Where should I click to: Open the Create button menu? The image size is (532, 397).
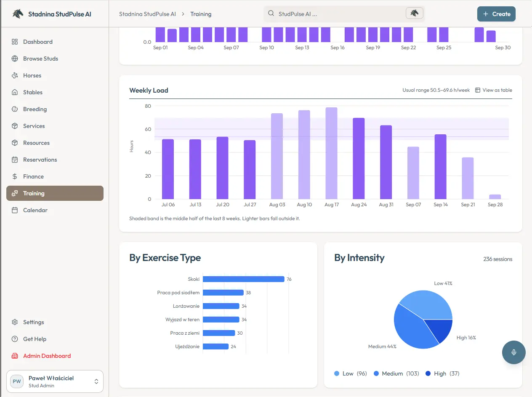496,14
